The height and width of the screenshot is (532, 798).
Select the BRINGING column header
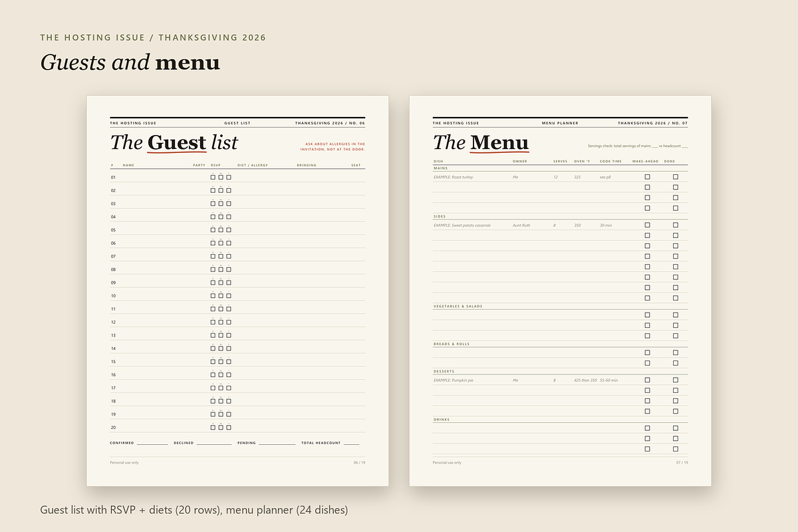tap(307, 165)
